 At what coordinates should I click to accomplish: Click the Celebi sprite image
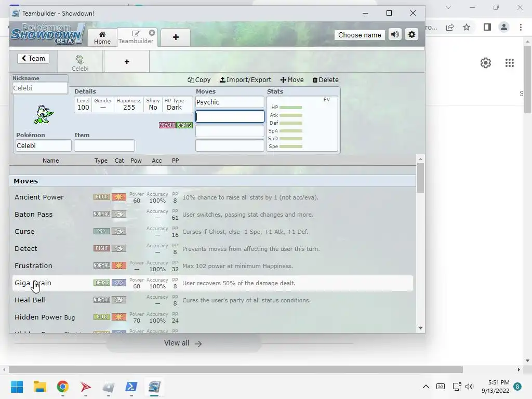pos(44,114)
